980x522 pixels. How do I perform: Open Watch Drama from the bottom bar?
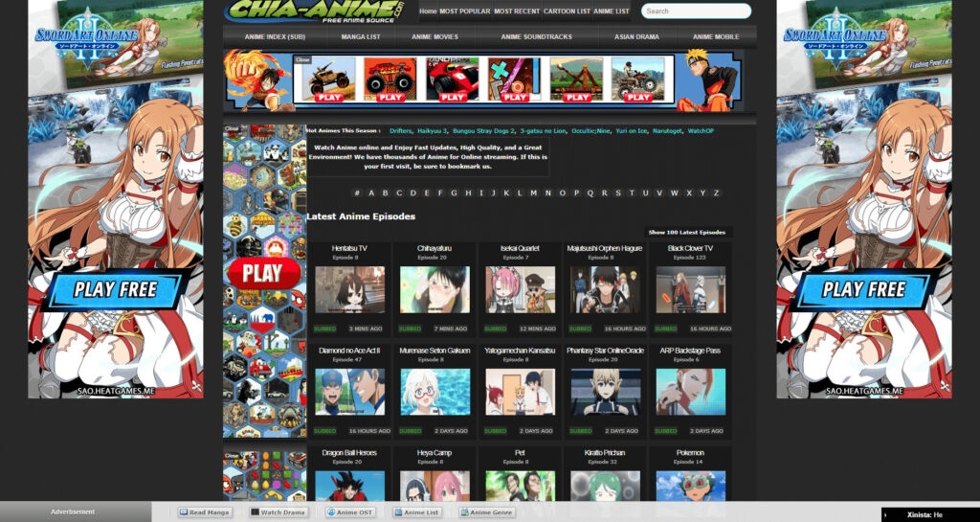pos(278,512)
